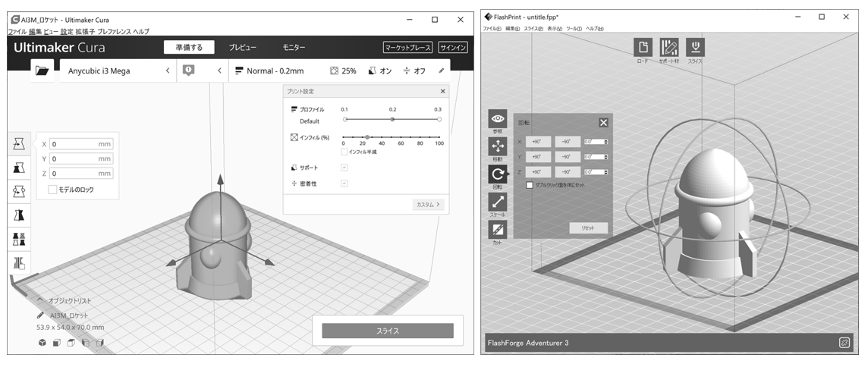Switch to Cura プレビュー tab
The width and height of the screenshot is (868, 367).
tap(243, 48)
